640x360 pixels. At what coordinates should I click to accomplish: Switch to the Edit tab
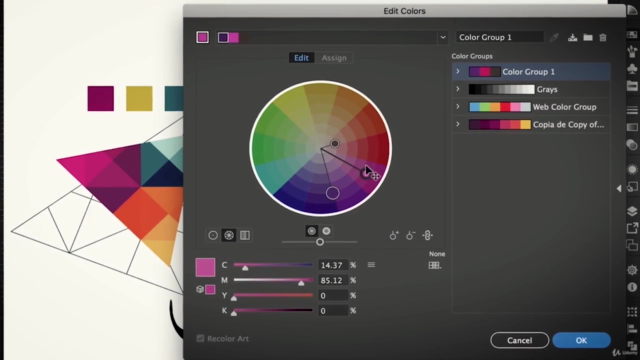pyautogui.click(x=301, y=58)
